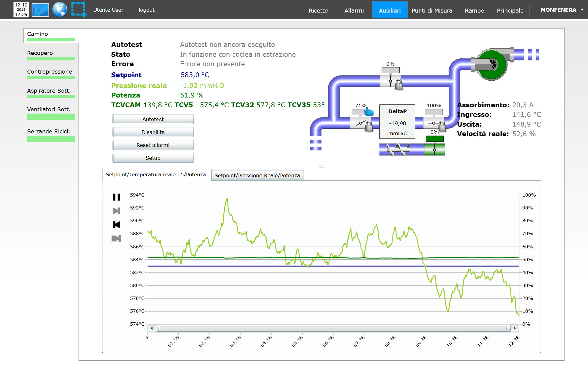Click the padlock on the right damper
Viewport: 588px width, 368px height.
[x=442, y=126]
